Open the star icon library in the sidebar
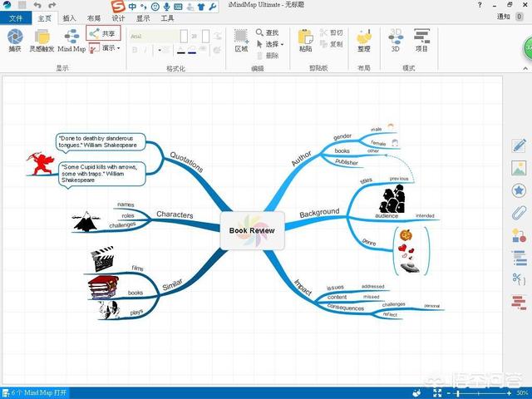This screenshot has height=399, width=532. [x=518, y=190]
